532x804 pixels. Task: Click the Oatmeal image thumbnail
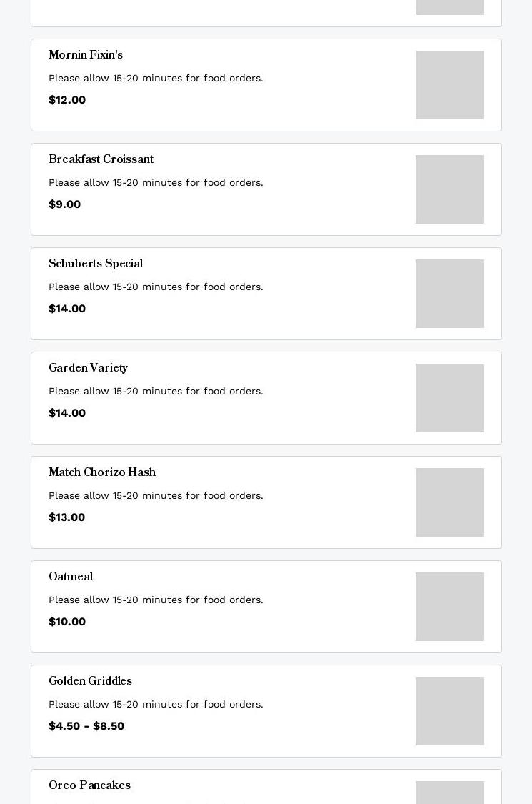tap(450, 607)
